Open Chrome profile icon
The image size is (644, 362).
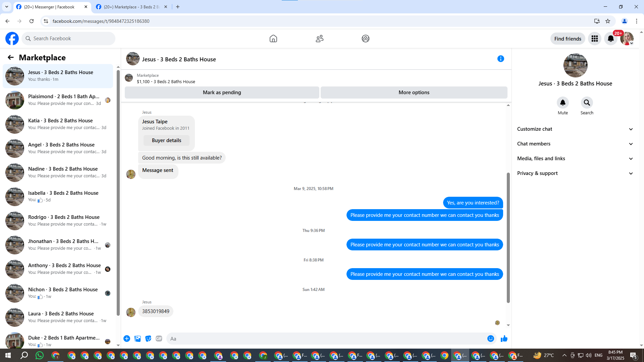click(625, 21)
